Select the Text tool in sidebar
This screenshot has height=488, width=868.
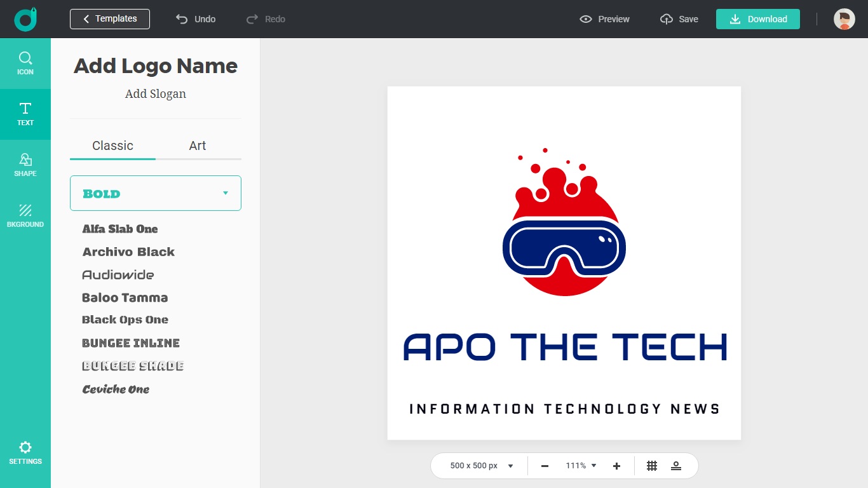click(x=25, y=114)
